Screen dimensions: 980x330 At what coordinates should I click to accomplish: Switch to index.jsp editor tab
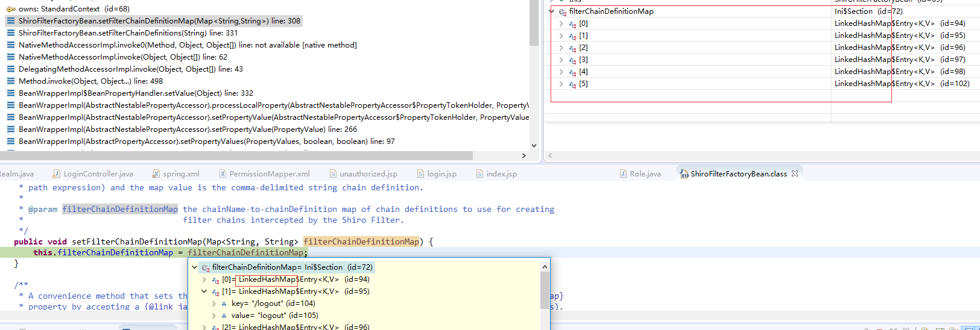pos(496,174)
